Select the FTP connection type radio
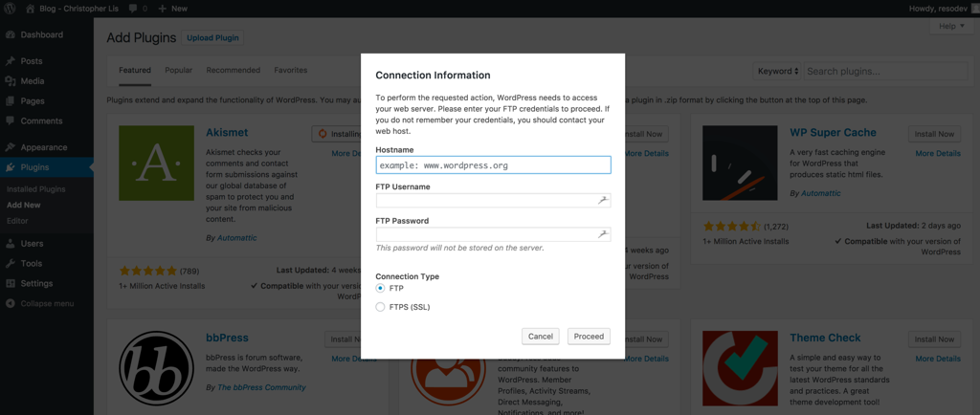This screenshot has width=980, height=415. 380,289
